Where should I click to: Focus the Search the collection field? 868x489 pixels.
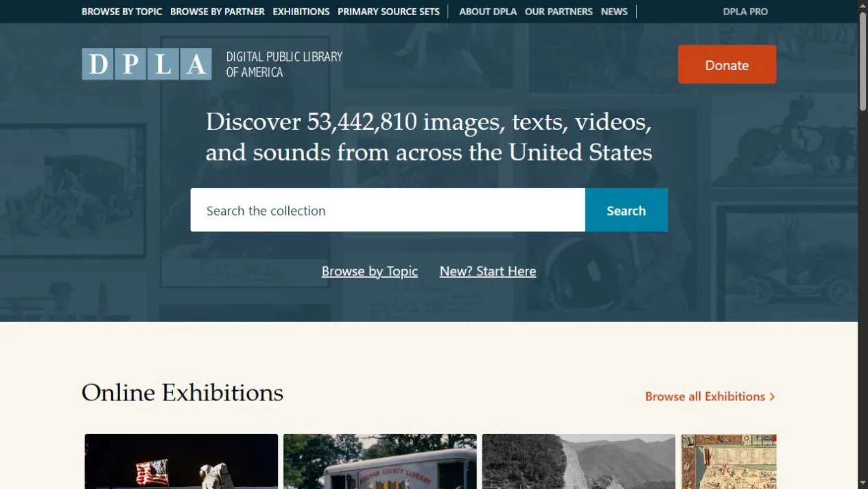point(388,210)
